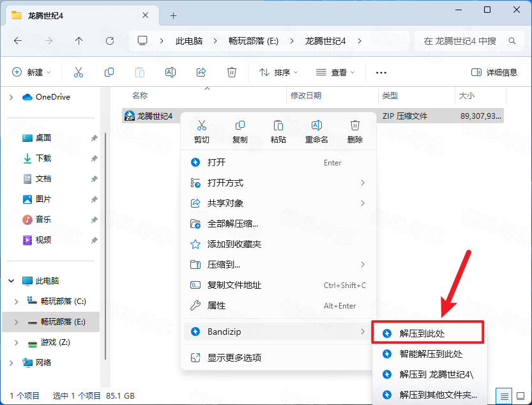Sort by the 名称 column header

click(204, 95)
